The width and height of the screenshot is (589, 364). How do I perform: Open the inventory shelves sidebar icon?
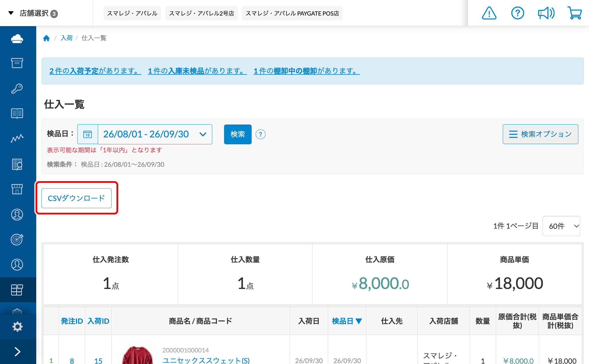[17, 290]
